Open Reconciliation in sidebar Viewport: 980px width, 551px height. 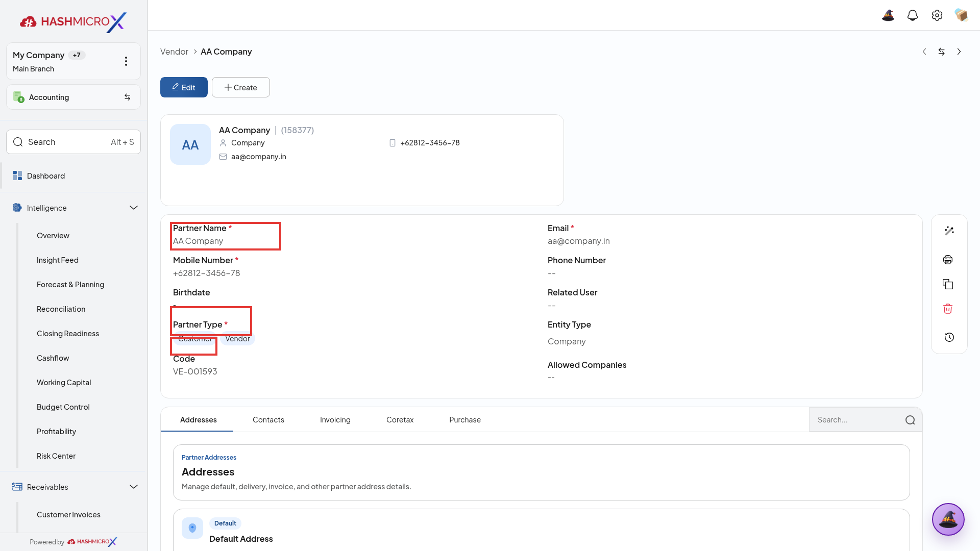[x=61, y=309]
